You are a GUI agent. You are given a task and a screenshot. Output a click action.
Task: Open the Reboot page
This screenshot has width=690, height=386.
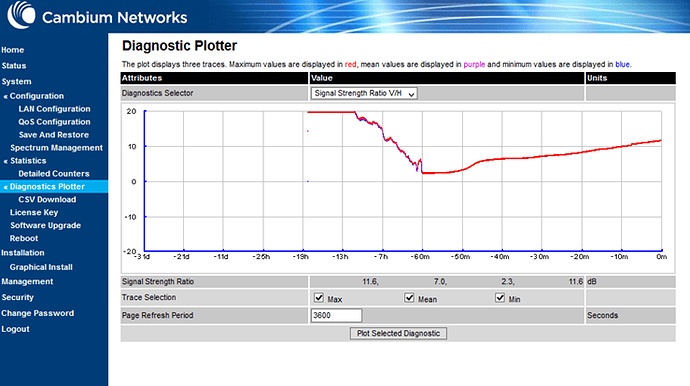click(24, 238)
